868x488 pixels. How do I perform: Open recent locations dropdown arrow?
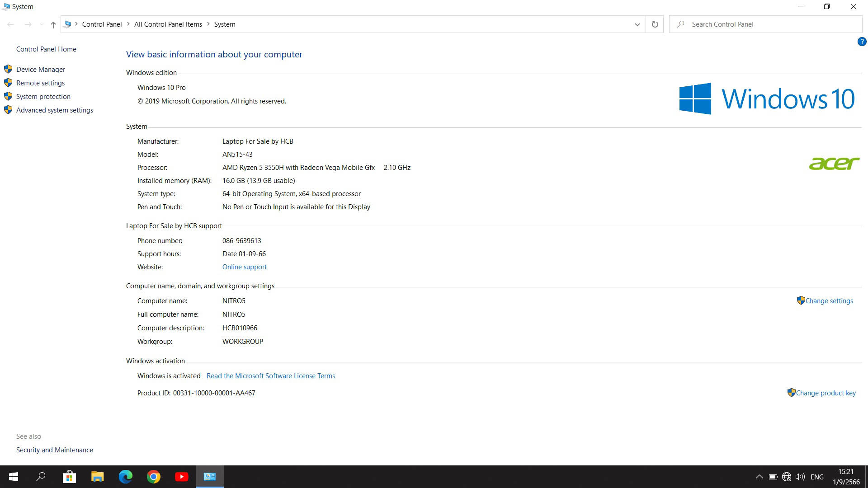(x=42, y=24)
